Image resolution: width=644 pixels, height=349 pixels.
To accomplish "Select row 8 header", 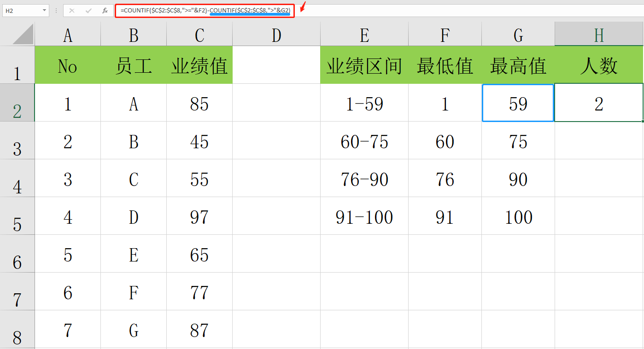I will point(17,329).
